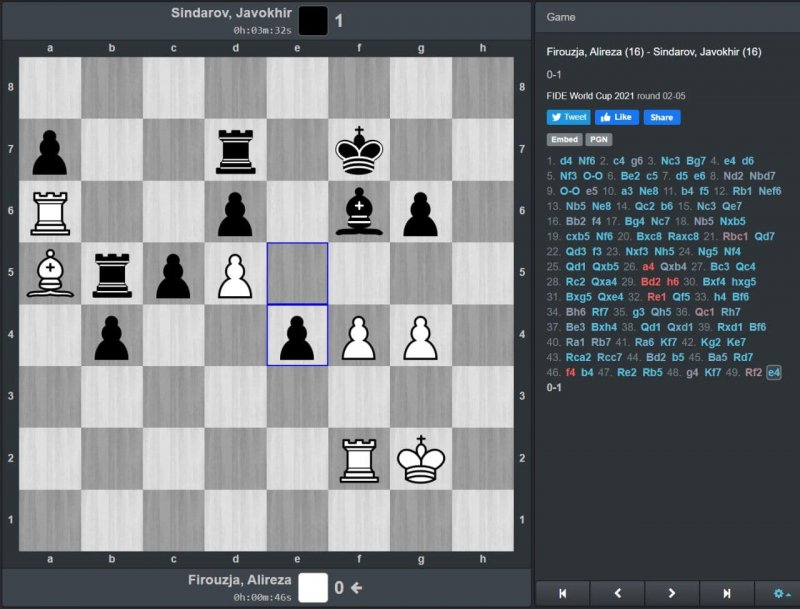
Task: Open the gear settings dropdown menu
Action: (779, 593)
